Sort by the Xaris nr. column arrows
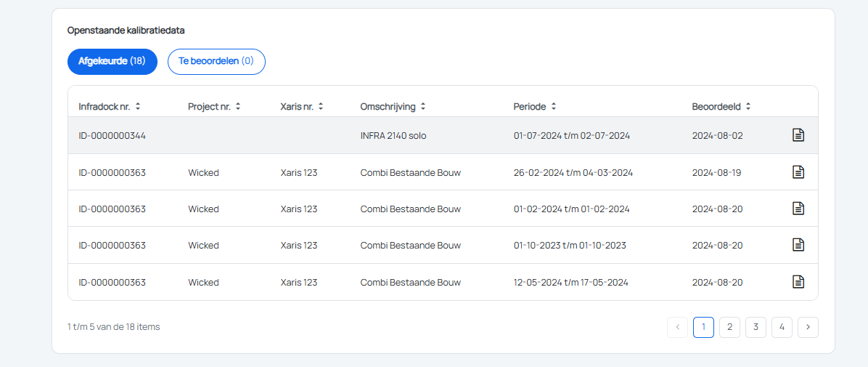 tap(321, 106)
